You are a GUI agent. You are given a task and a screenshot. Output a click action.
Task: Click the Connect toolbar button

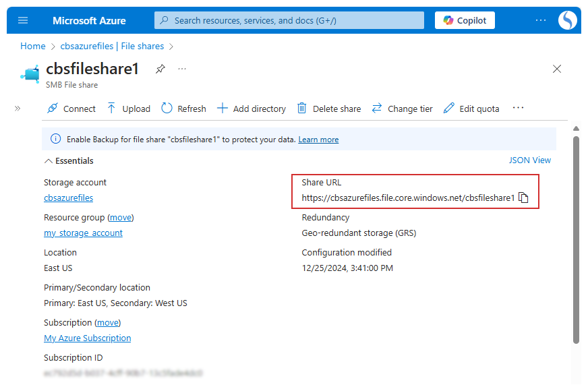tap(71, 109)
